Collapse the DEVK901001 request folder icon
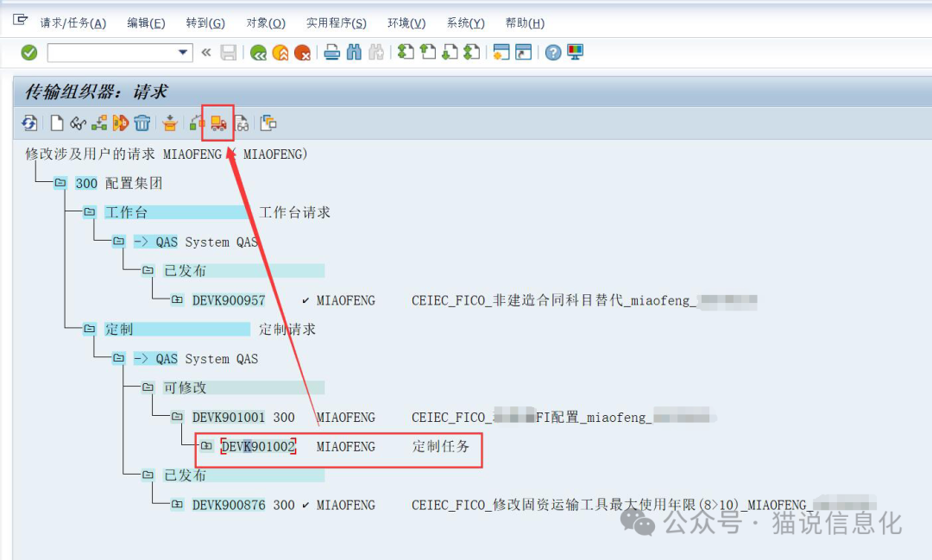The height and width of the screenshot is (560, 932). pyautogui.click(x=177, y=416)
